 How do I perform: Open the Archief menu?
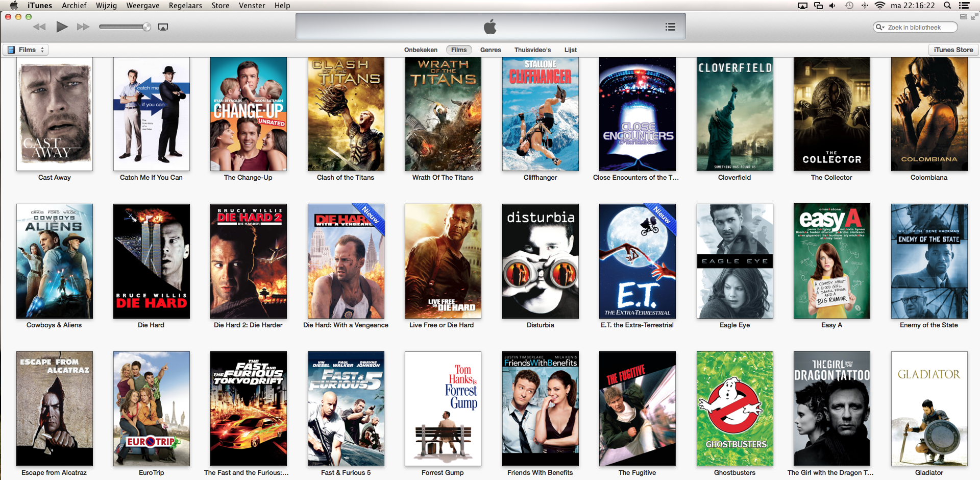(75, 6)
